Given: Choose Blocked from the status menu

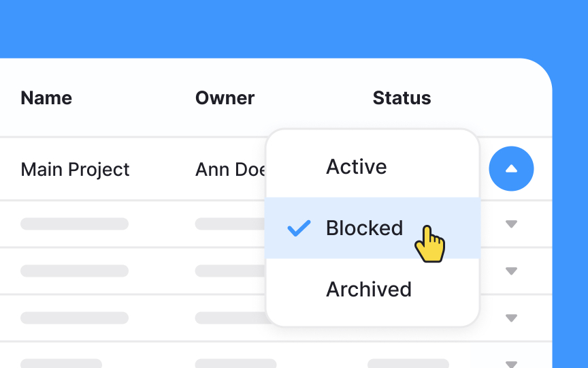Looking at the screenshot, I should (364, 228).
